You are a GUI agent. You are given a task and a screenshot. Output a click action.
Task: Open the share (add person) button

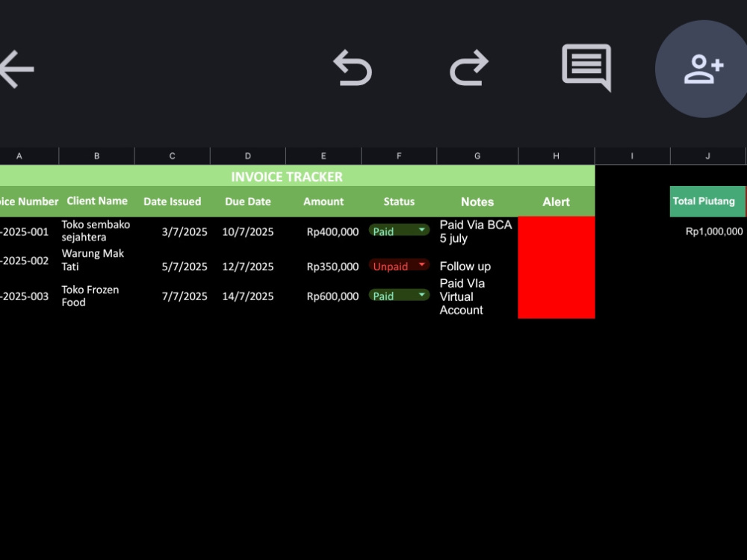704,69
